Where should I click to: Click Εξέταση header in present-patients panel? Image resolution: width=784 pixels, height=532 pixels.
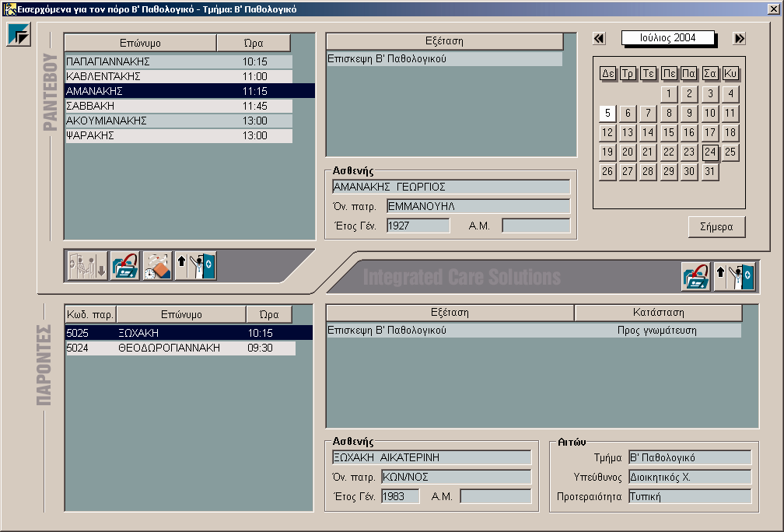pyautogui.click(x=450, y=313)
